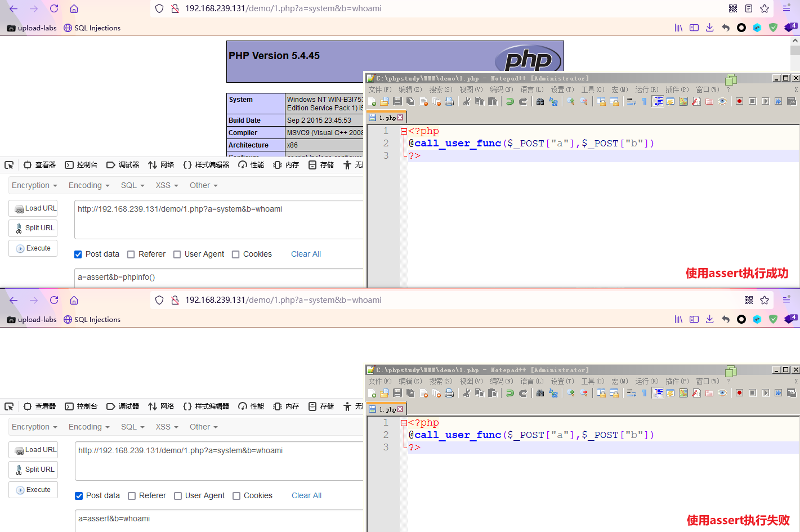Open XSS dropdown in lower HackBar
This screenshot has height=532, width=800.
pyautogui.click(x=167, y=427)
